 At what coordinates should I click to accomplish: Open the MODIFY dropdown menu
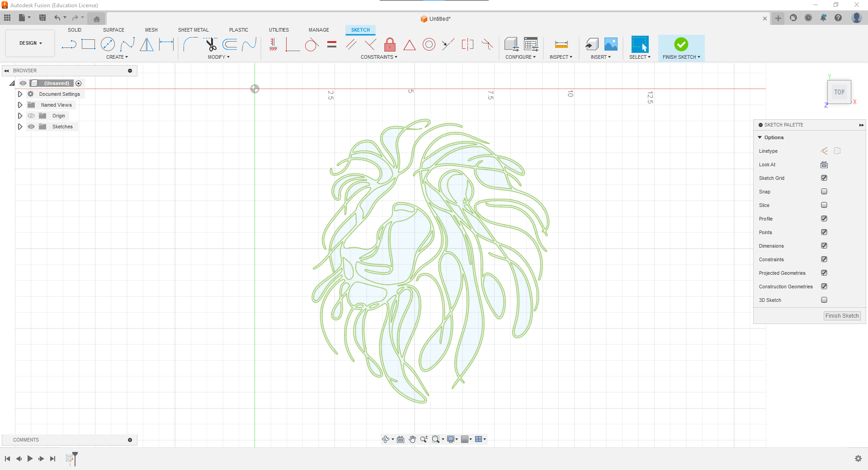click(219, 57)
